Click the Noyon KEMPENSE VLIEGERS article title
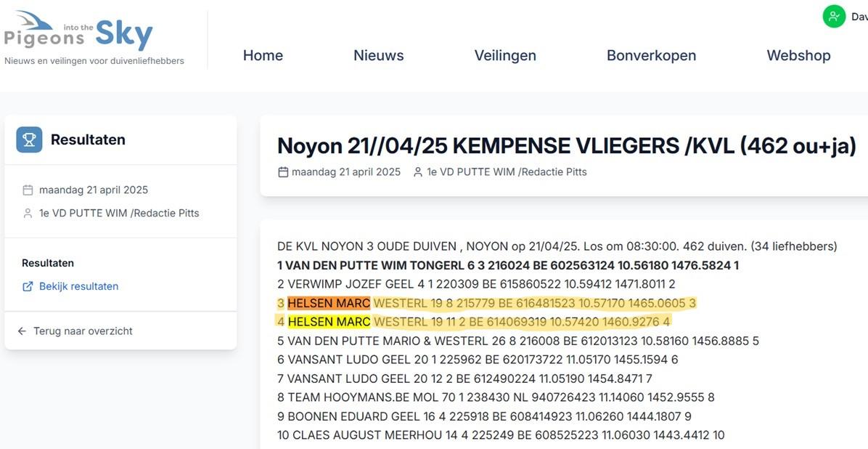Viewport: 868px width, 449px height. pos(566,145)
